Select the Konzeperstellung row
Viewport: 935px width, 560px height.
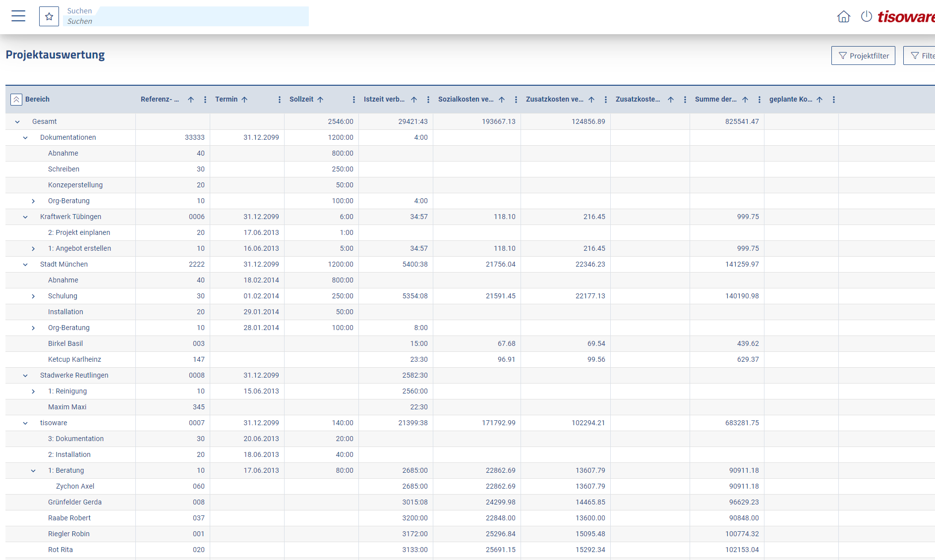click(x=470, y=185)
